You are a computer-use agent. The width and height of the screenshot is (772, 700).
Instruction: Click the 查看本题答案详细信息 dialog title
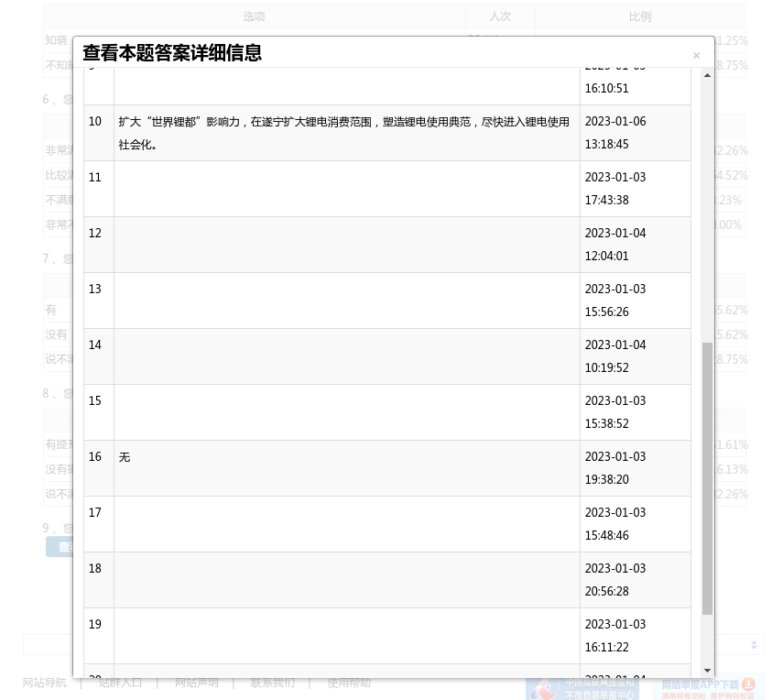click(172, 53)
